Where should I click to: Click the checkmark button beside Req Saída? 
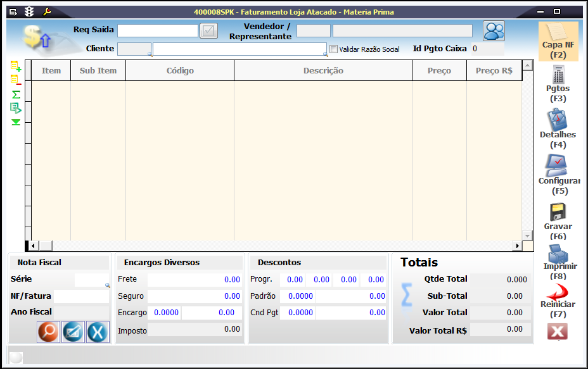click(208, 30)
